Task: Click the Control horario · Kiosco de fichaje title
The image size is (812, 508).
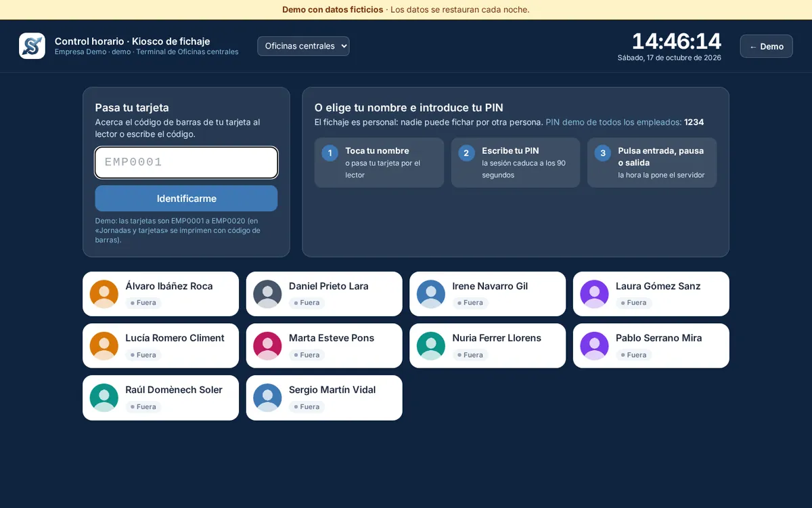Action: (x=133, y=41)
